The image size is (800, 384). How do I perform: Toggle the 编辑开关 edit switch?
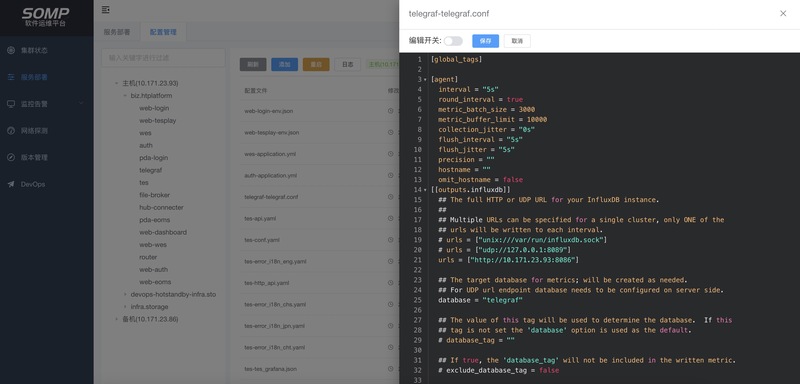pos(453,41)
